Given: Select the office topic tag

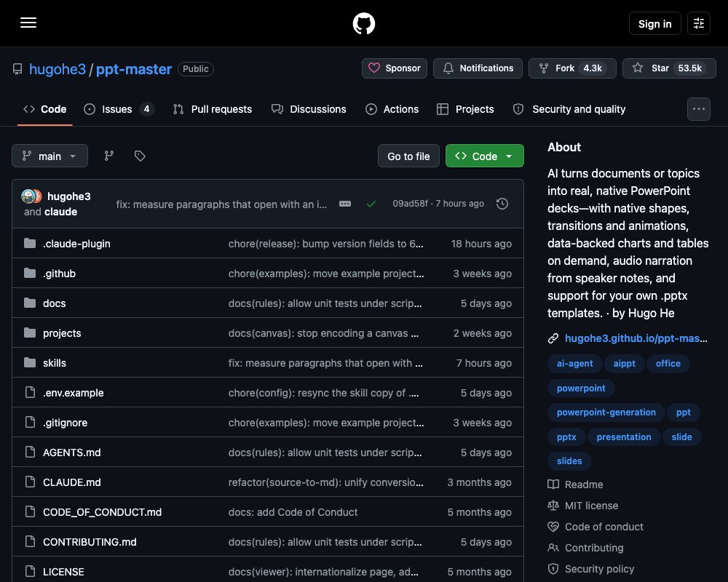Looking at the screenshot, I should [668, 364].
